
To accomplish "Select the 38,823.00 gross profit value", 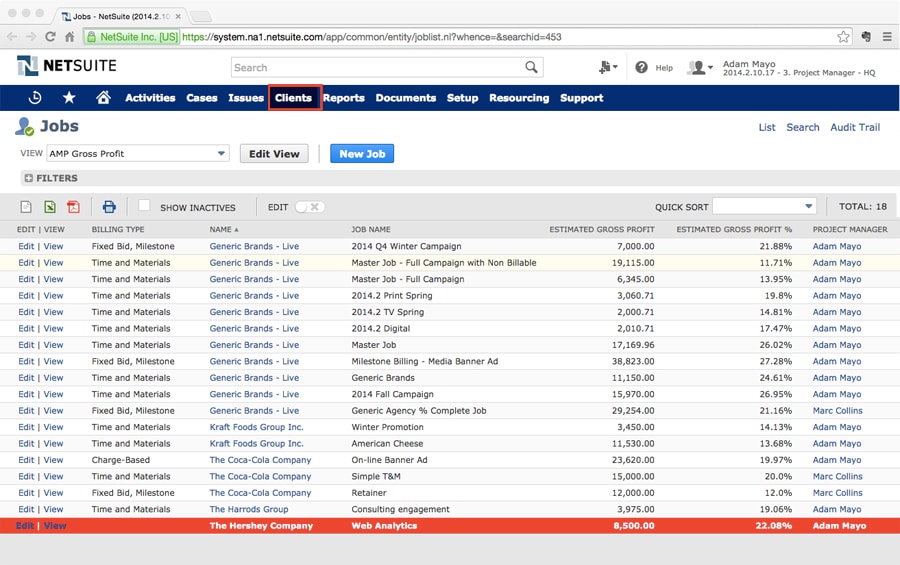I will (x=633, y=361).
